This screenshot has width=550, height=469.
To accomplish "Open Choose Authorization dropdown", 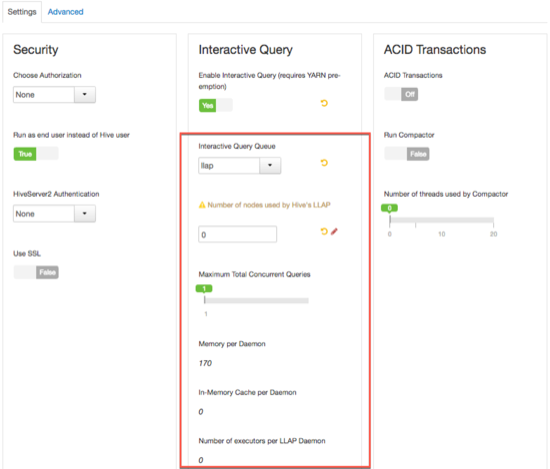I will tap(54, 95).
